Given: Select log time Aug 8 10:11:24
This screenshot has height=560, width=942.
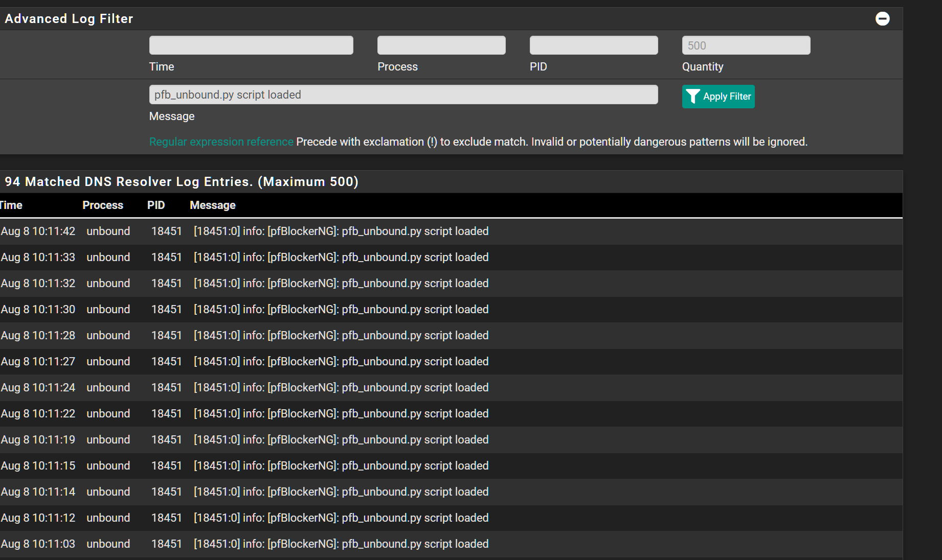Looking at the screenshot, I should click(38, 388).
